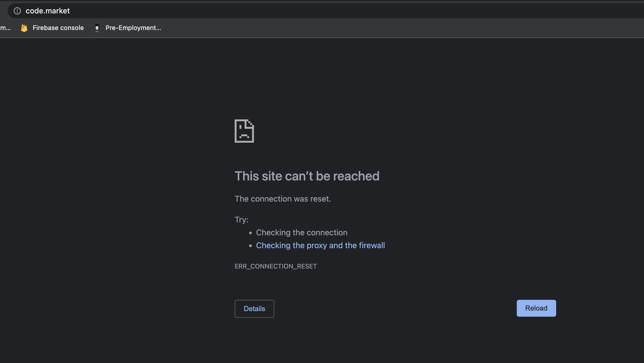Click the bullet before proxy and firewall link
The width and height of the screenshot is (644, 363).
(250, 246)
